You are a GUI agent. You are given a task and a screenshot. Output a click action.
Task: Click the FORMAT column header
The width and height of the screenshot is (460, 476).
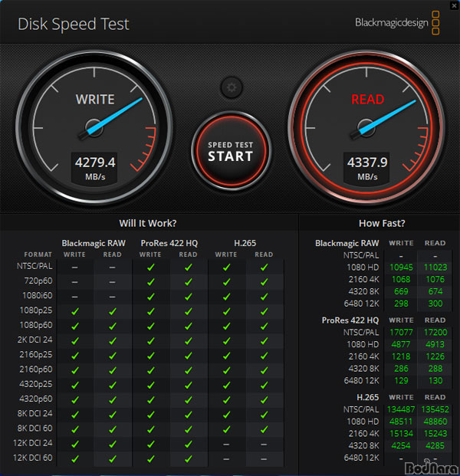(38, 254)
